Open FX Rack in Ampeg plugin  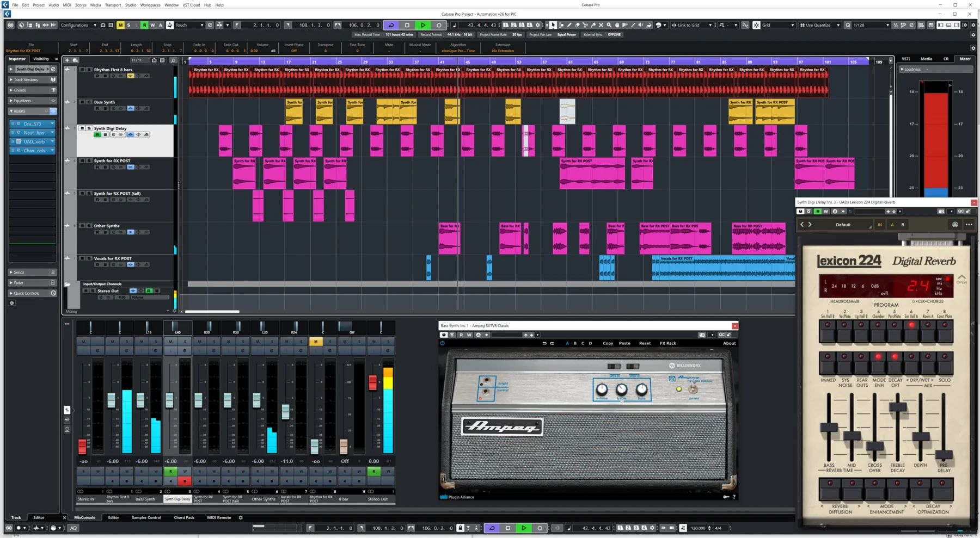tap(668, 343)
